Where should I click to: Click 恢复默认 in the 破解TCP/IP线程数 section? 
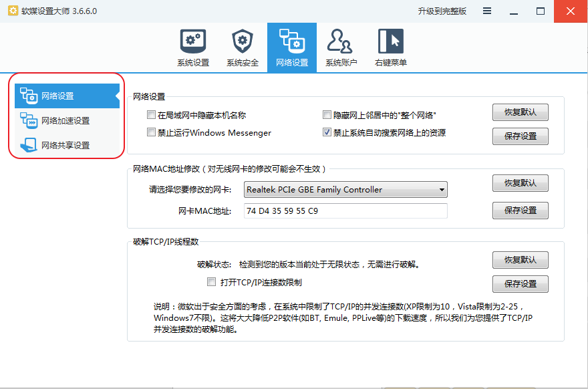pyautogui.click(x=520, y=259)
